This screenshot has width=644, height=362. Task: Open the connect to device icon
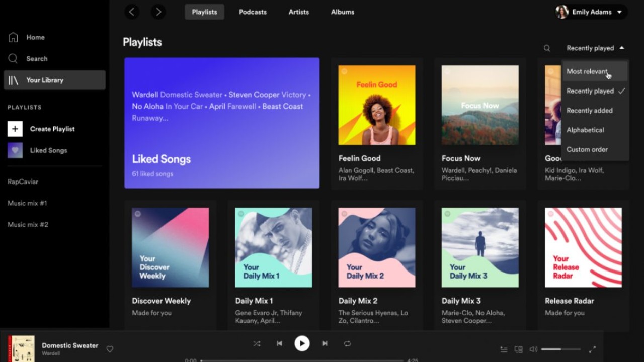pos(519,349)
